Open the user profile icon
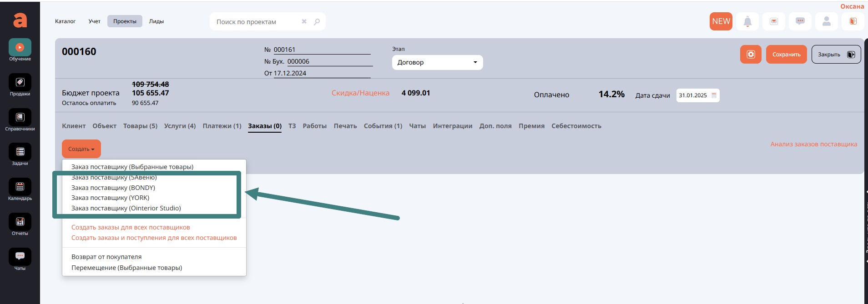 827,21
